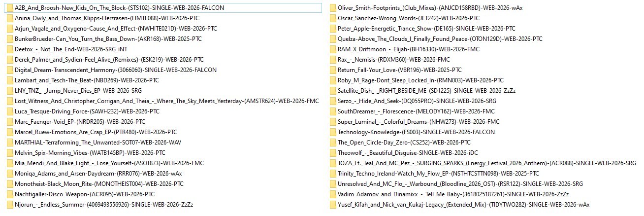Select the Roby_M_Rage-Dont_Sleep_Locked_In folder name
The width and height of the screenshot is (644, 216).
coord(420,80)
